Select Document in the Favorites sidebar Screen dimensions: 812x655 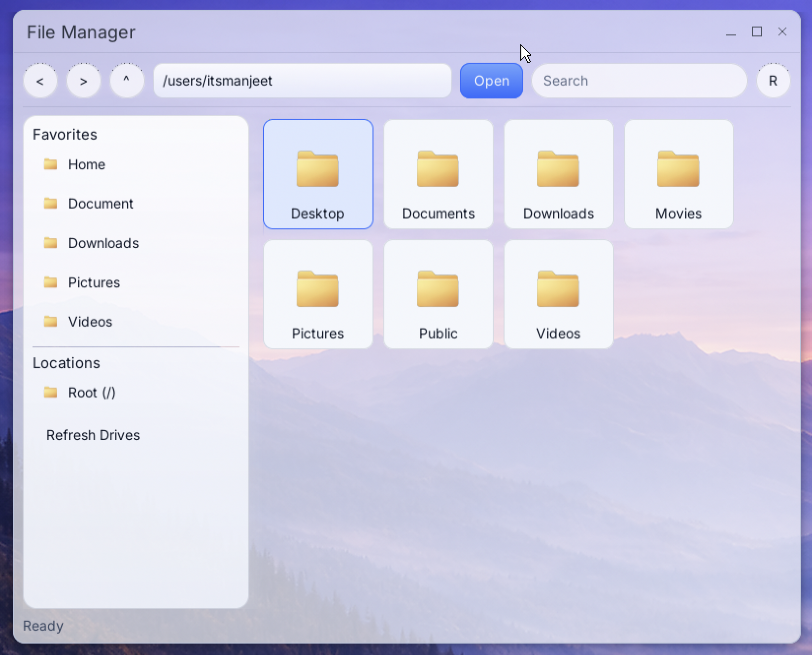101,203
